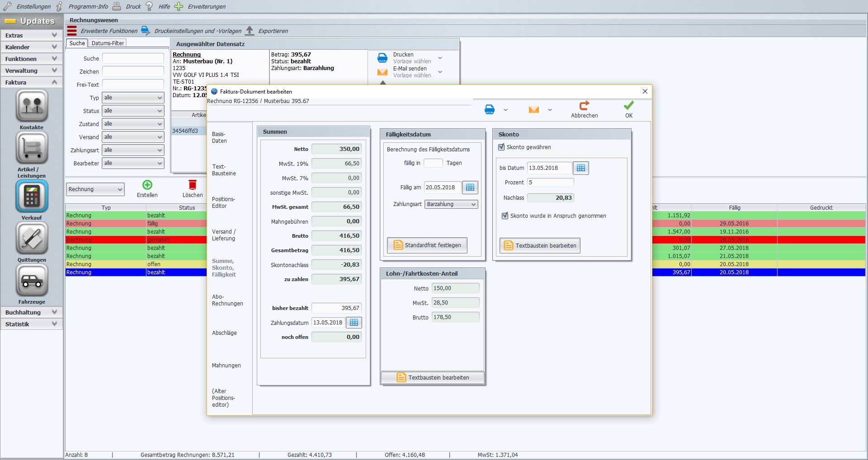The height and width of the screenshot is (460, 868).
Task: Open Erweiterungen plus icon
Action: [x=179, y=6]
